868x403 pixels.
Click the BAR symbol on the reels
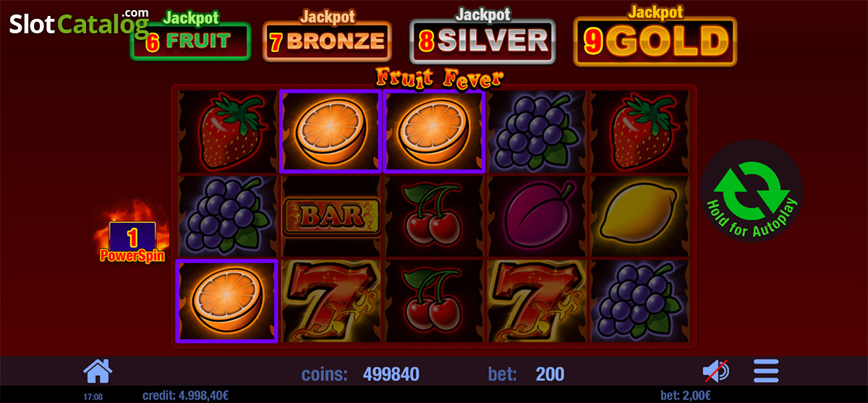click(x=330, y=216)
